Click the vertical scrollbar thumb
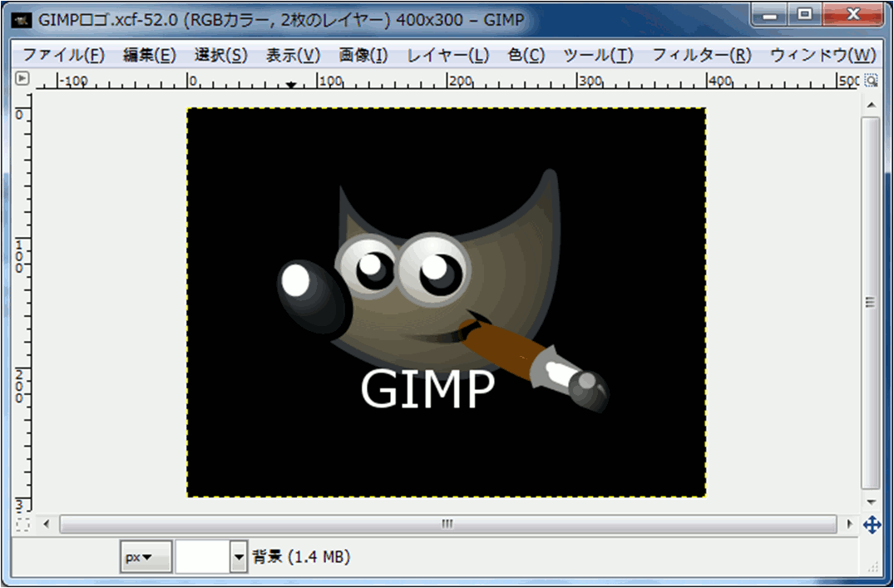Image resolution: width=894 pixels, height=588 pixels. [x=871, y=303]
